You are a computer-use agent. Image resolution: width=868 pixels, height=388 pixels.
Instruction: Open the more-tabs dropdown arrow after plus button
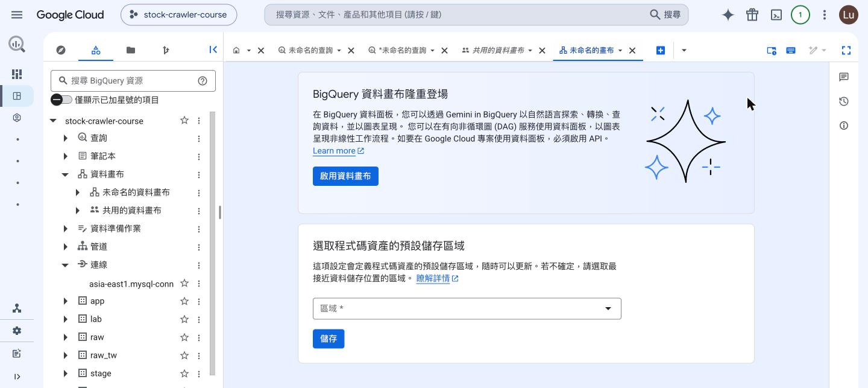[x=684, y=50]
